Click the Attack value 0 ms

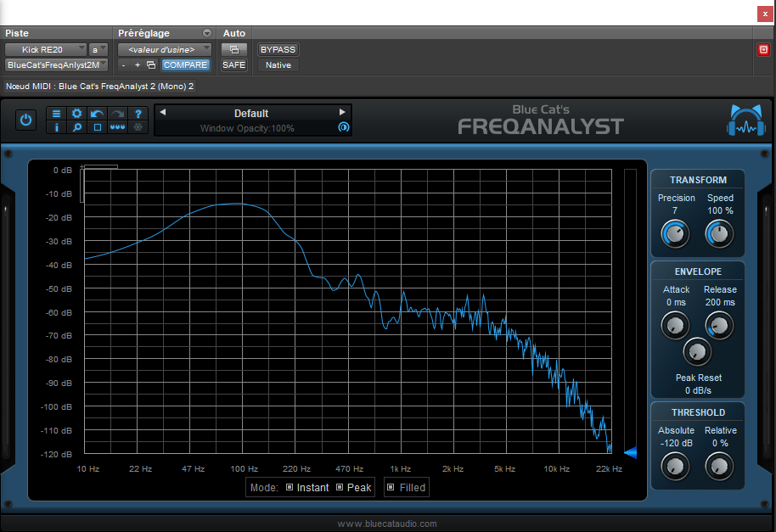(676, 302)
